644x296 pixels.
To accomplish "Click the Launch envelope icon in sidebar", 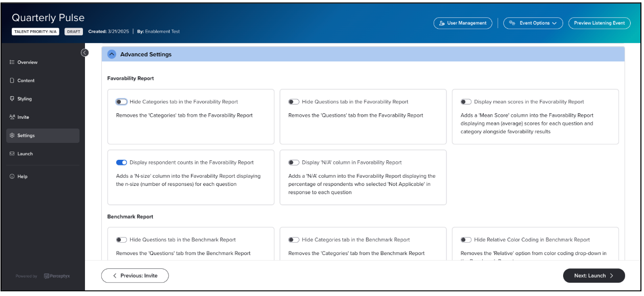I will (12, 154).
